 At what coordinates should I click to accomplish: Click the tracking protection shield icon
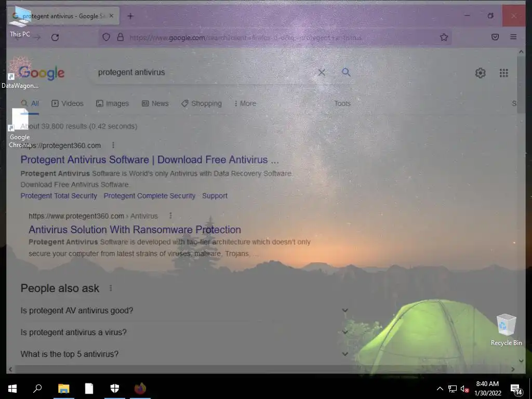tap(106, 37)
